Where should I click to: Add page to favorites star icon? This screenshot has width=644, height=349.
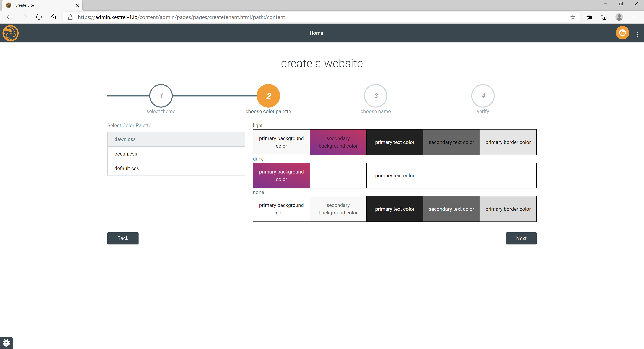coord(573,17)
